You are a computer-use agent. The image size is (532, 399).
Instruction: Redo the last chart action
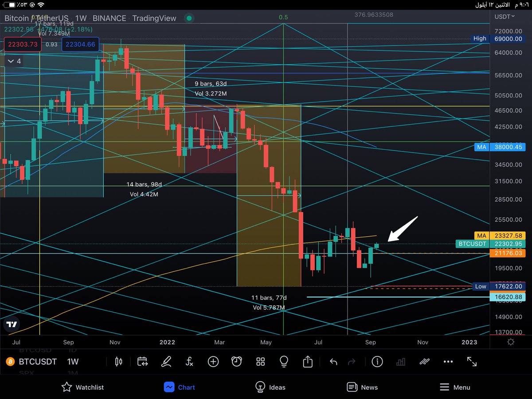pos(352,362)
